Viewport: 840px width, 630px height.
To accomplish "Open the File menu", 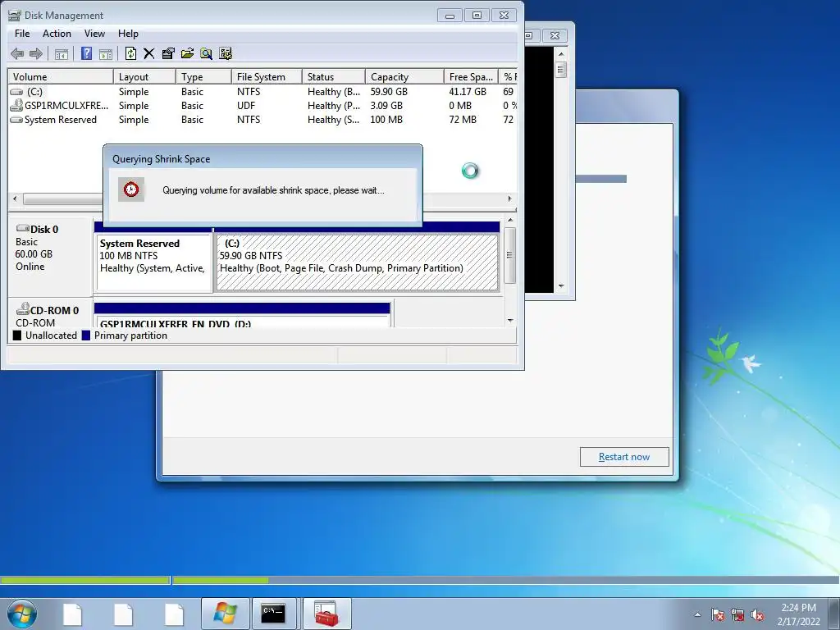I will pos(22,33).
